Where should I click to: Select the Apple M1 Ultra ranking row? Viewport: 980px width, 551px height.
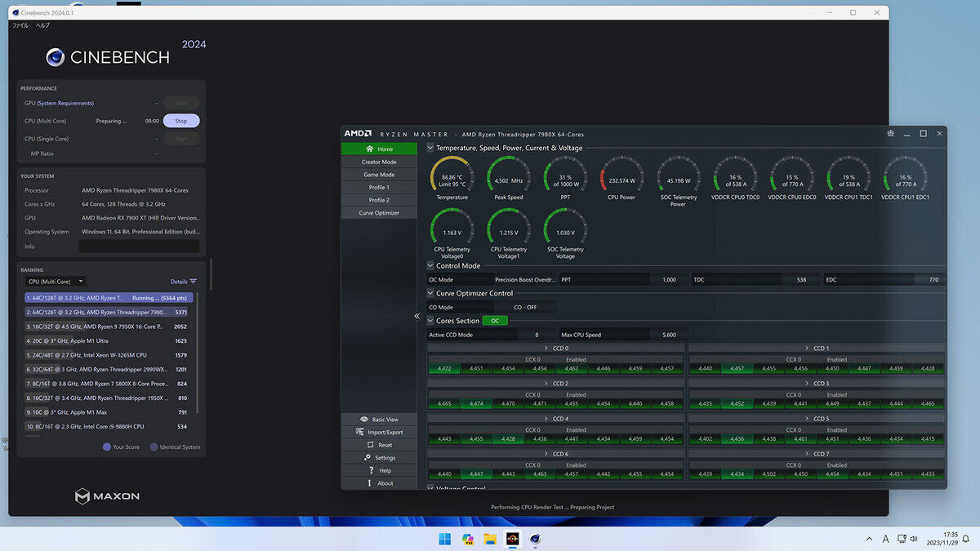pos(109,340)
